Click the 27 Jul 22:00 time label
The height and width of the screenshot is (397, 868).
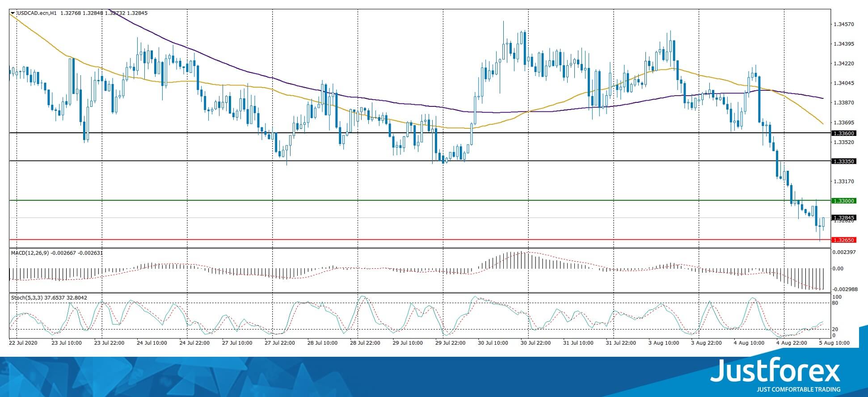coord(280,343)
